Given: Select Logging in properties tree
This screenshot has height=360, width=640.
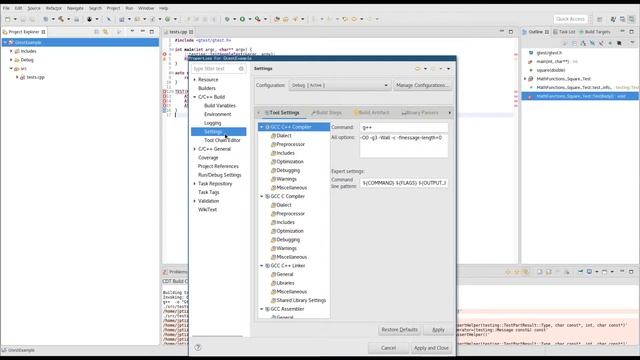Looking at the screenshot, I should pyautogui.click(x=212, y=123).
